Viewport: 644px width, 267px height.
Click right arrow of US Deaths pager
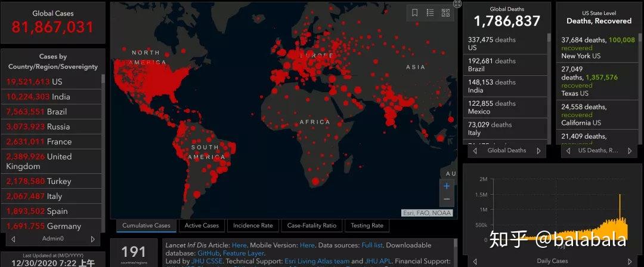click(630, 151)
